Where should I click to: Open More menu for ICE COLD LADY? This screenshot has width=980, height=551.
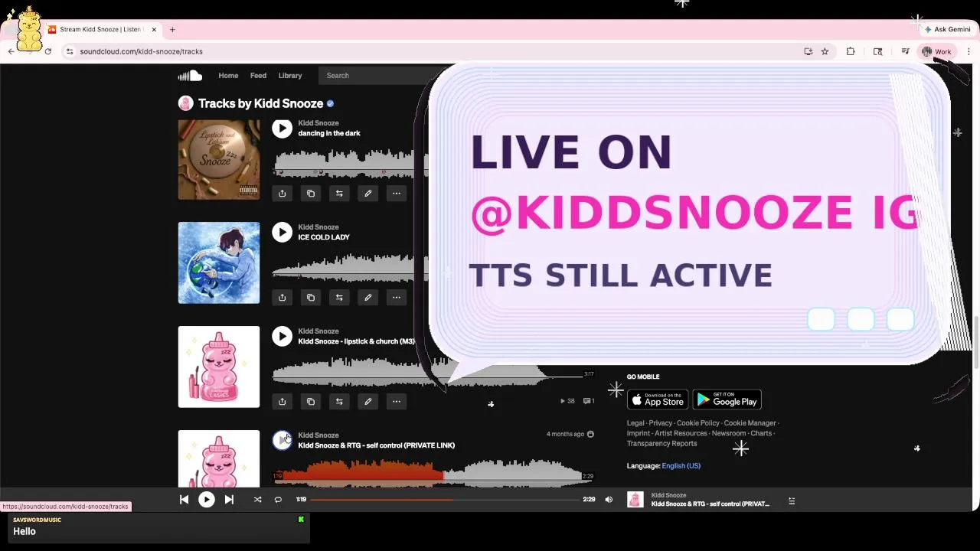tap(397, 298)
